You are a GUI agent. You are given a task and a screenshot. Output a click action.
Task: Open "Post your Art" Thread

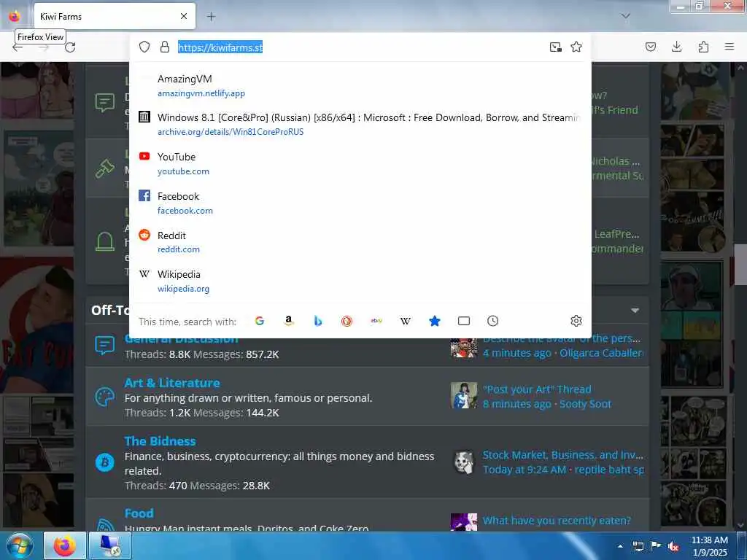537,389
